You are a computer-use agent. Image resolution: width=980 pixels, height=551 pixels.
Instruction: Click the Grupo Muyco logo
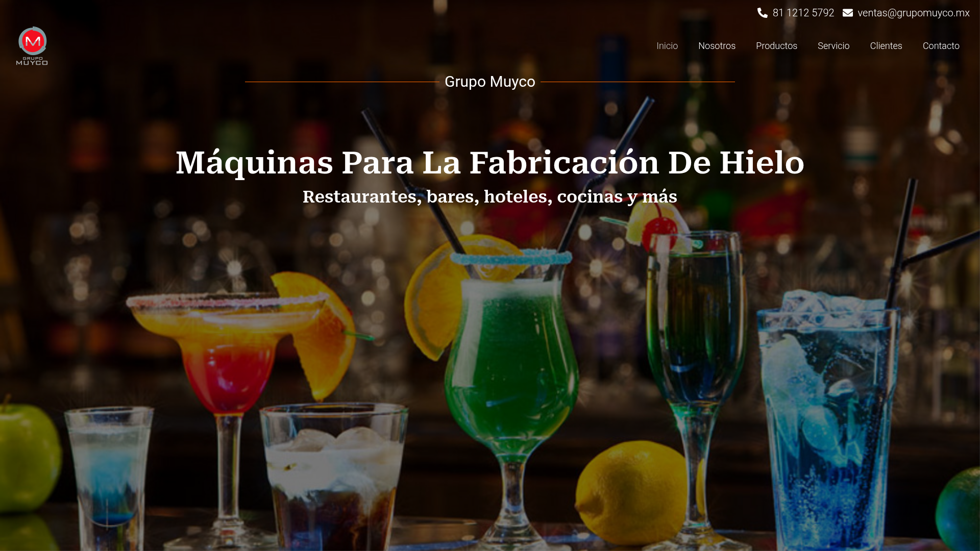tap(32, 46)
